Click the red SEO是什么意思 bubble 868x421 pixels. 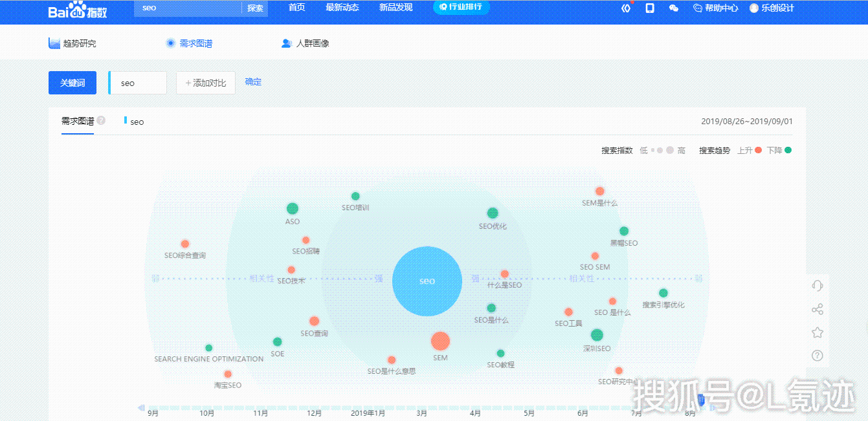click(392, 360)
